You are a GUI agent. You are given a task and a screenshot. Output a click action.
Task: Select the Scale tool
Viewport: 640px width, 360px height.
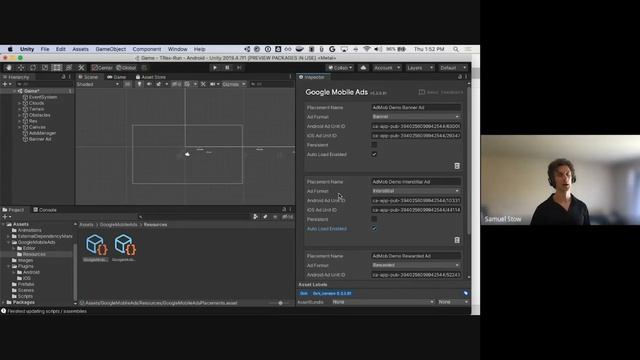click(45, 68)
